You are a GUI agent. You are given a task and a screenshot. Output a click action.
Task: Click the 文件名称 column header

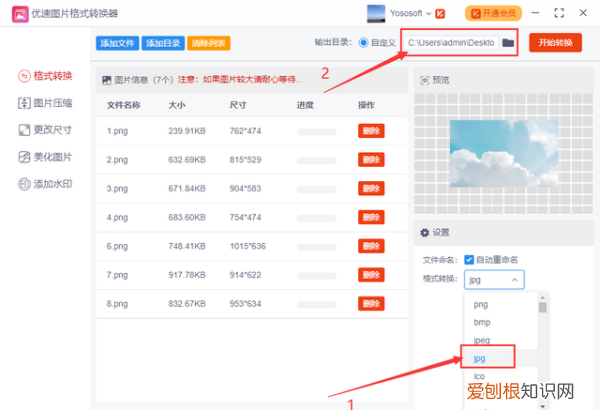(x=124, y=105)
